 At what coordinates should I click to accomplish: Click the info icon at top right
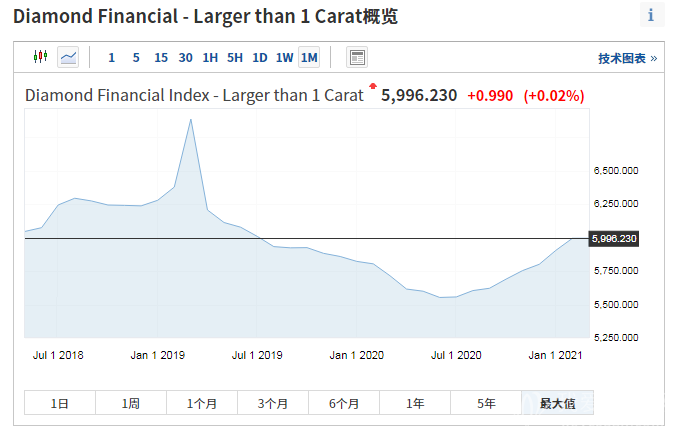click(x=651, y=15)
